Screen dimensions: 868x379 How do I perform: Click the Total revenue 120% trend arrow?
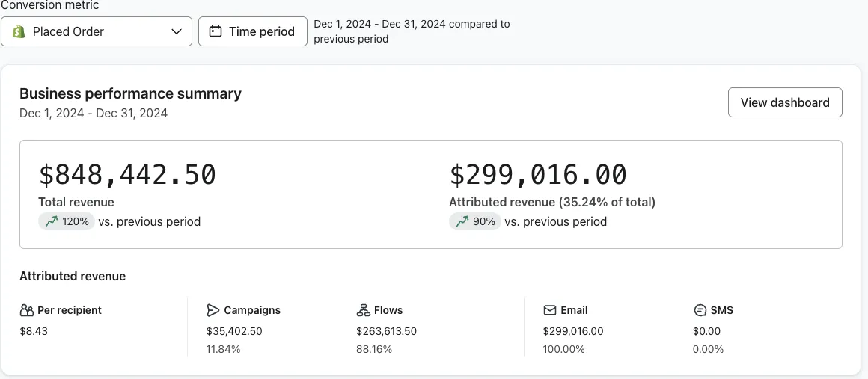(x=52, y=221)
